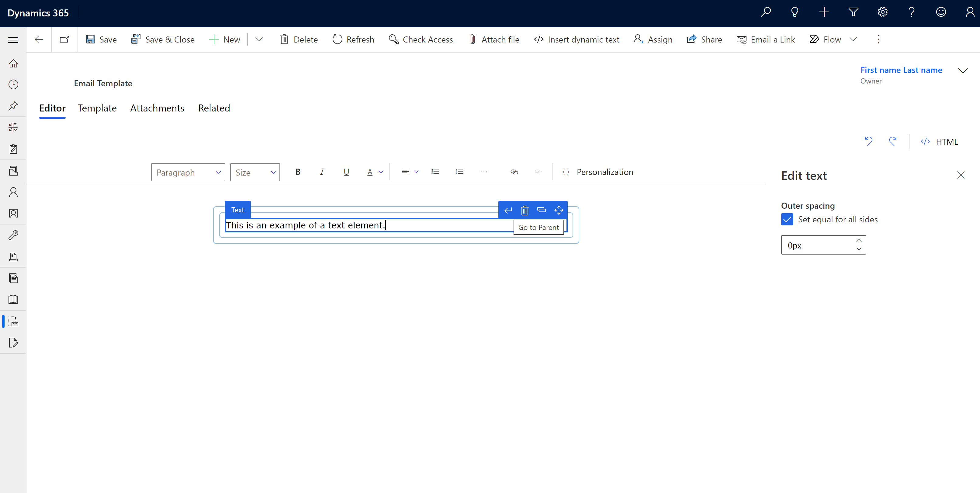The height and width of the screenshot is (493, 980).
Task: Click the hyperlink insert icon
Action: [x=514, y=172]
